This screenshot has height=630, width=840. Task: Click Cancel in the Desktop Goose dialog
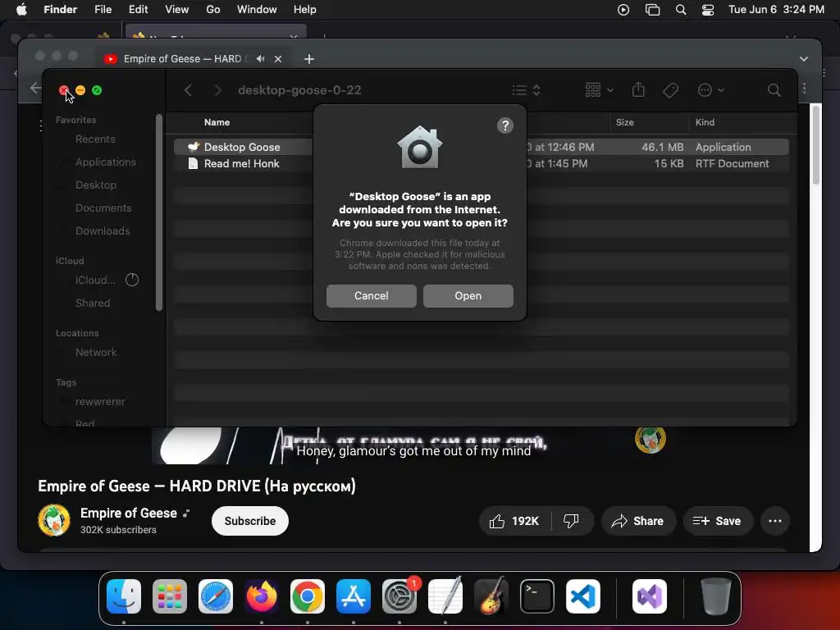pyautogui.click(x=372, y=295)
